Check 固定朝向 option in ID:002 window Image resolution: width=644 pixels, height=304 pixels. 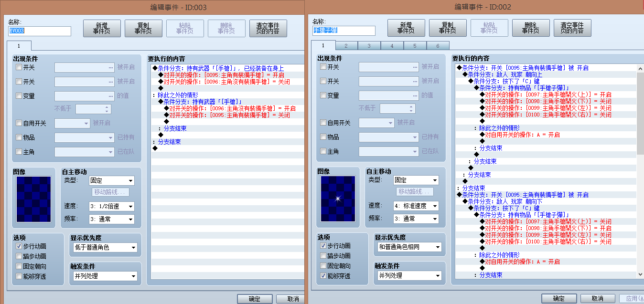click(323, 266)
